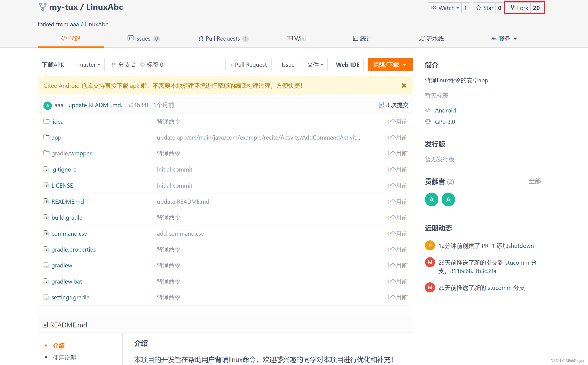Open the 文件 dropdown menu
This screenshot has width=588, height=365.
pos(315,65)
